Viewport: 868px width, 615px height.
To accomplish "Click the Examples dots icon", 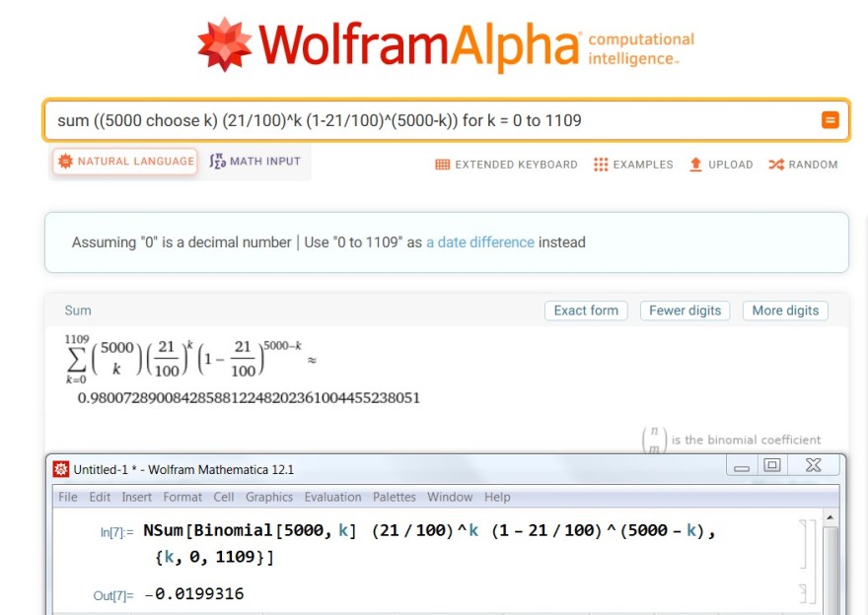I will (601, 165).
